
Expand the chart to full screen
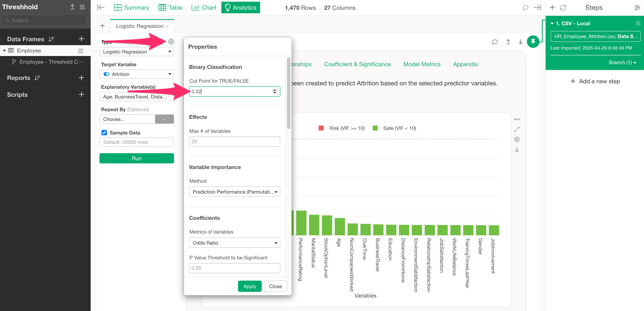(x=517, y=129)
